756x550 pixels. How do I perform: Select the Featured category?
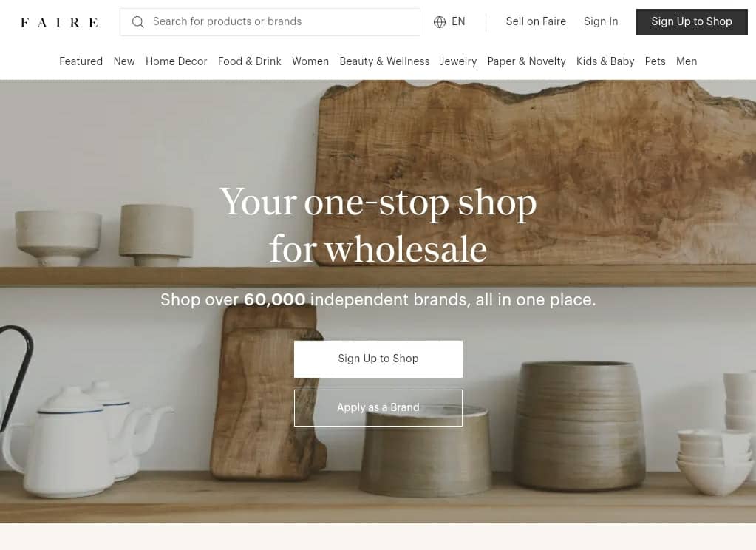coord(81,61)
